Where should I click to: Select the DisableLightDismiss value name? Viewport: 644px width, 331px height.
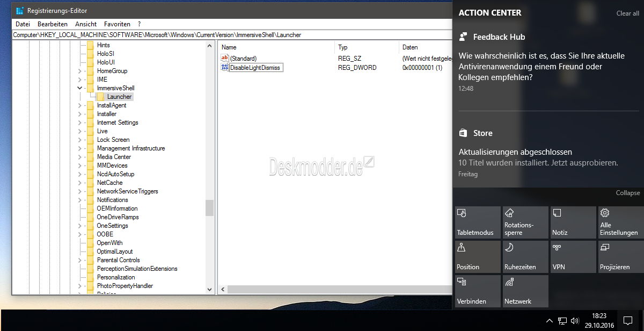[x=255, y=68]
